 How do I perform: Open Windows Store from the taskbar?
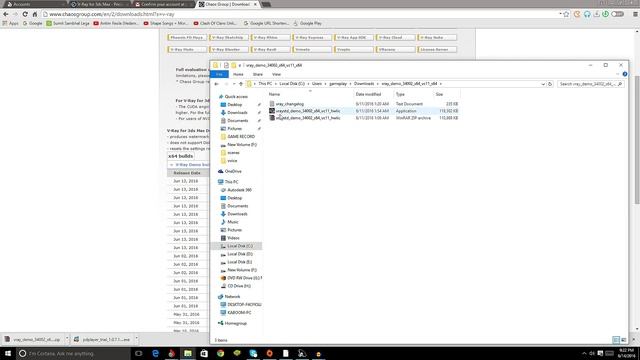pos(204,353)
